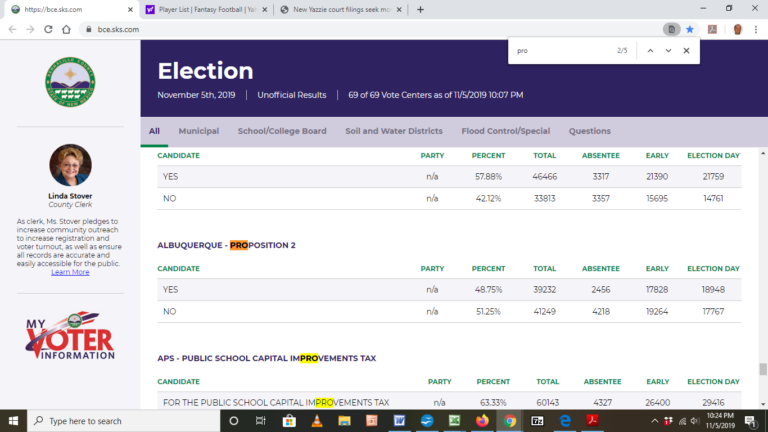
Task: Reload the page with the refresh icon
Action: point(45,29)
